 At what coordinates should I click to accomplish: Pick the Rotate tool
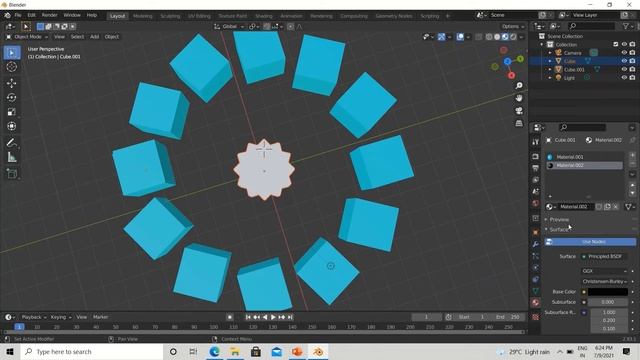pyautogui.click(x=12, y=98)
